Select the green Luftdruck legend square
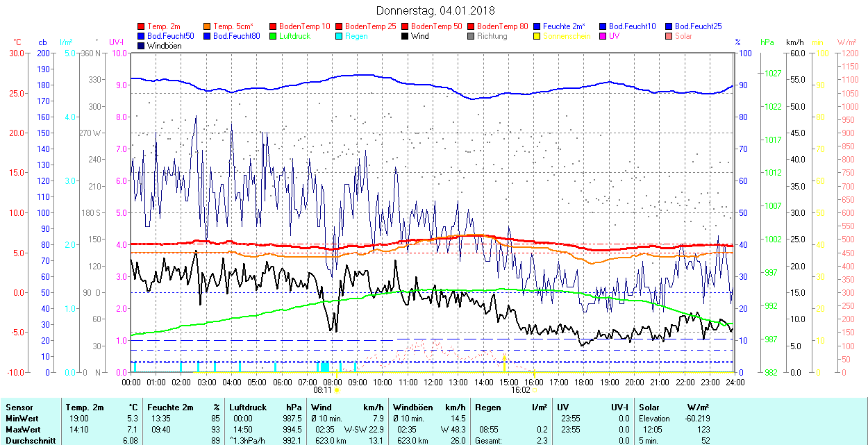This screenshot has height=445, width=868. 273,36
